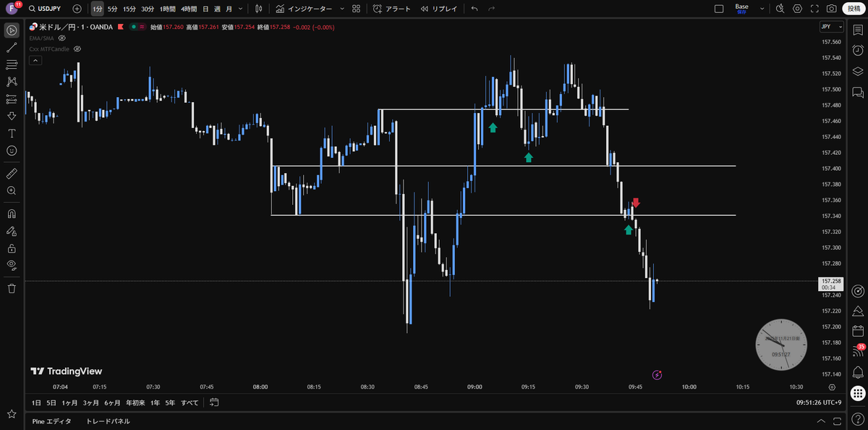This screenshot has height=430, width=868.
Task: Switch to the 15分 timeframe
Action: 129,9
